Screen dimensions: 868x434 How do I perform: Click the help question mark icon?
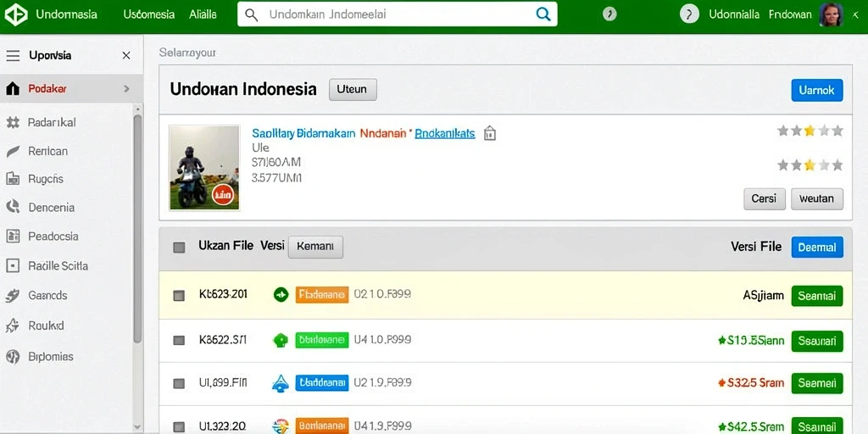point(689,14)
